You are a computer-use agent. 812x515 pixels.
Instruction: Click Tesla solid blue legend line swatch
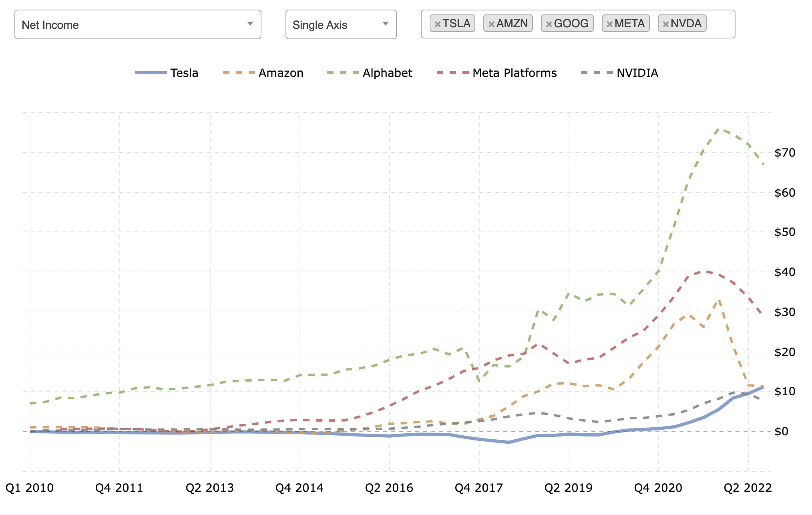pyautogui.click(x=151, y=72)
